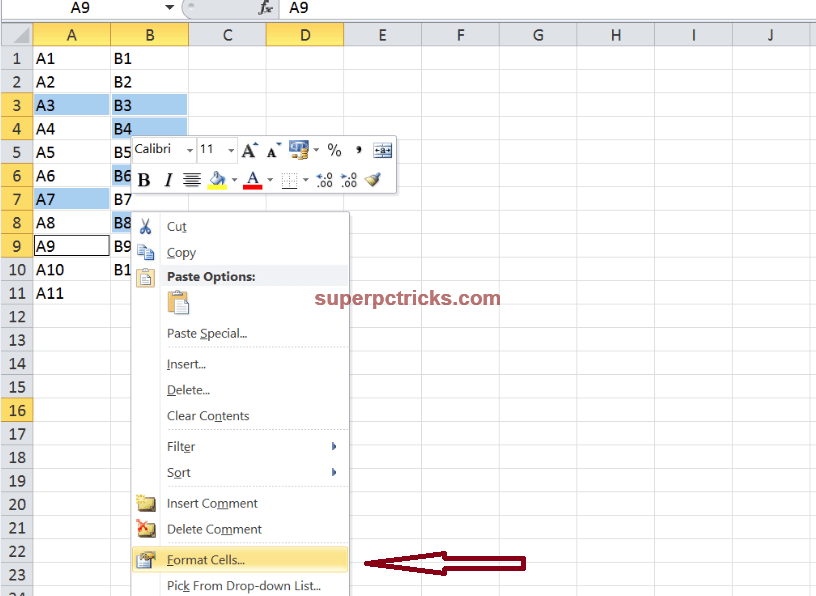Select cell B7

click(x=149, y=200)
